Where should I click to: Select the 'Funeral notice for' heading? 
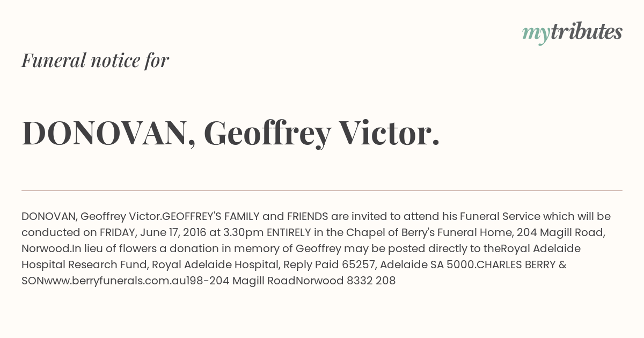[96, 60]
